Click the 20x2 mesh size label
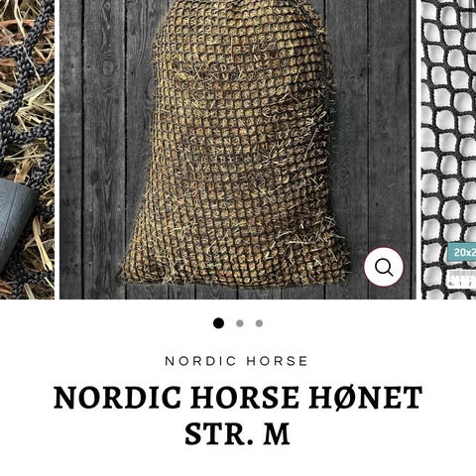This screenshot has height=476, width=476. [462, 252]
